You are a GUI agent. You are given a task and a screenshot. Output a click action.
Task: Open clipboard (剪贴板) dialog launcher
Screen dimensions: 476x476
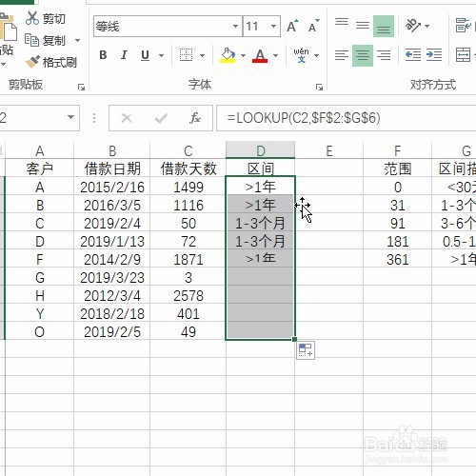(x=81, y=87)
